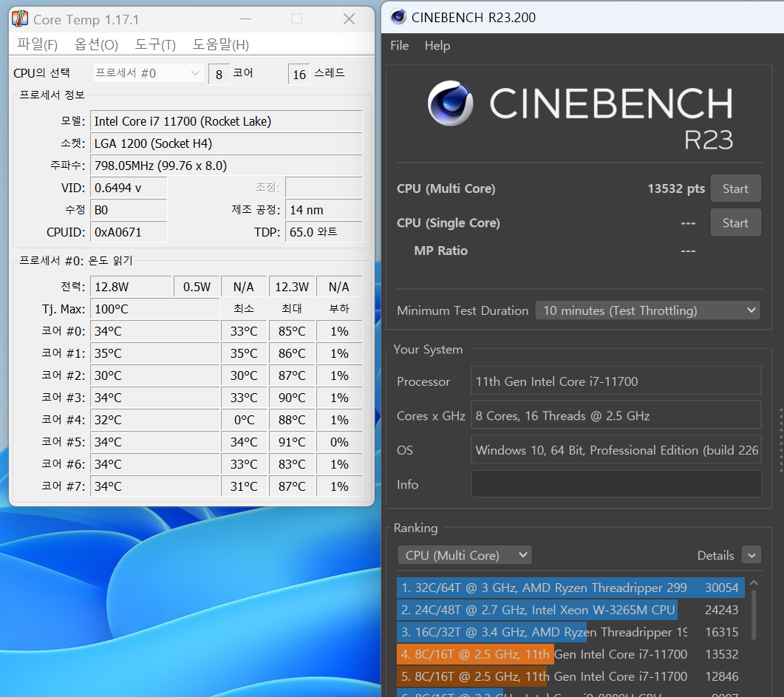Open the Help menu in Cinebench
Screen dimensions: 784x697
click(437, 46)
